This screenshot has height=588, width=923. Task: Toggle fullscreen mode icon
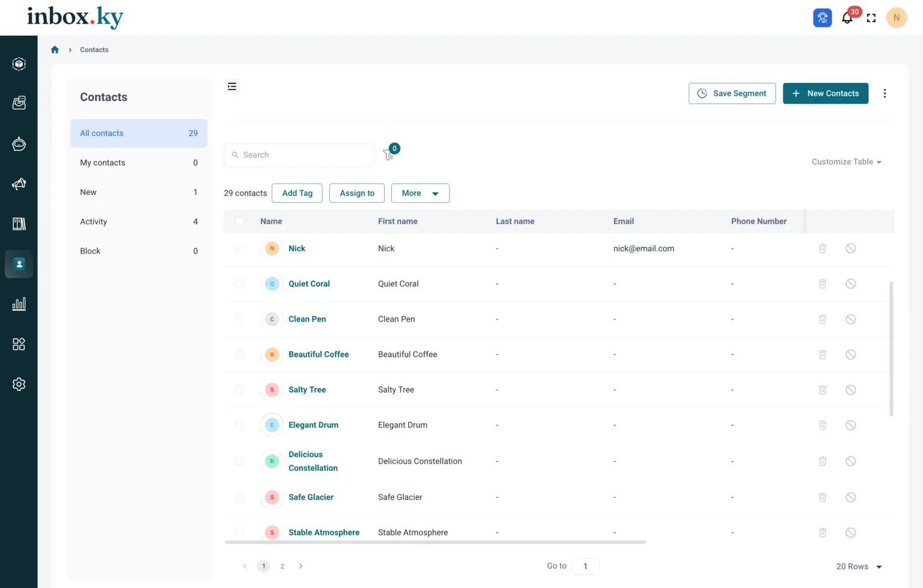(871, 18)
